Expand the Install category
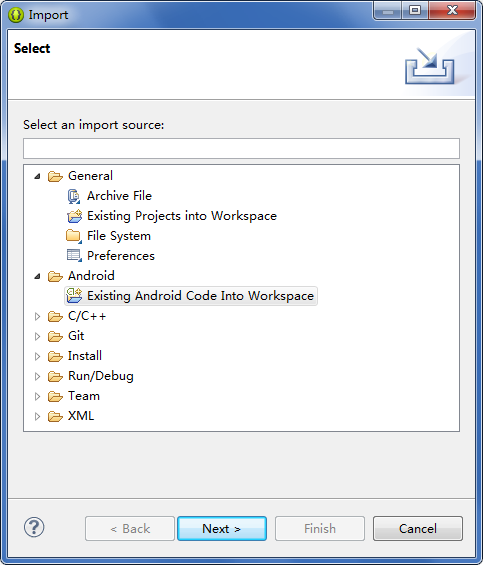 37,356
